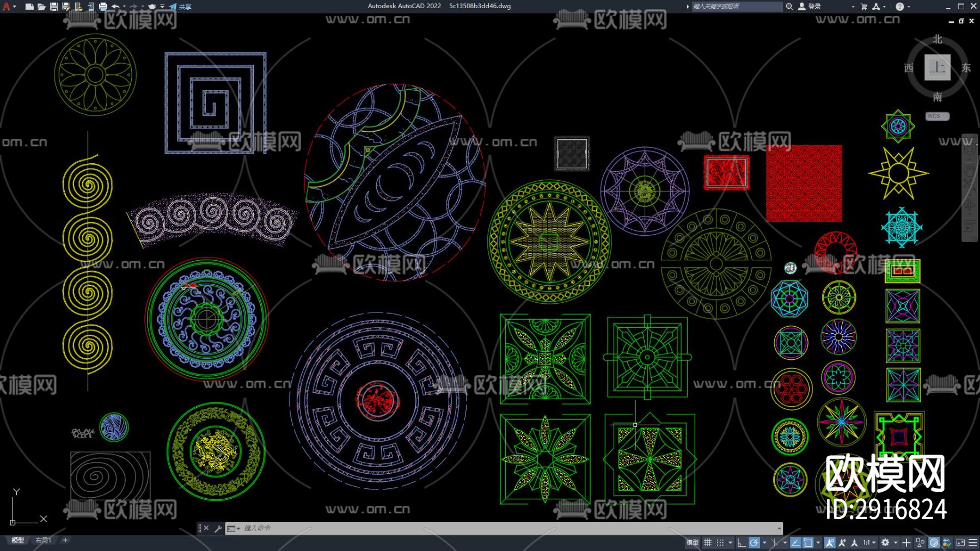Restore down the drawing document window
Screen dimensions: 980x551
click(x=961, y=21)
